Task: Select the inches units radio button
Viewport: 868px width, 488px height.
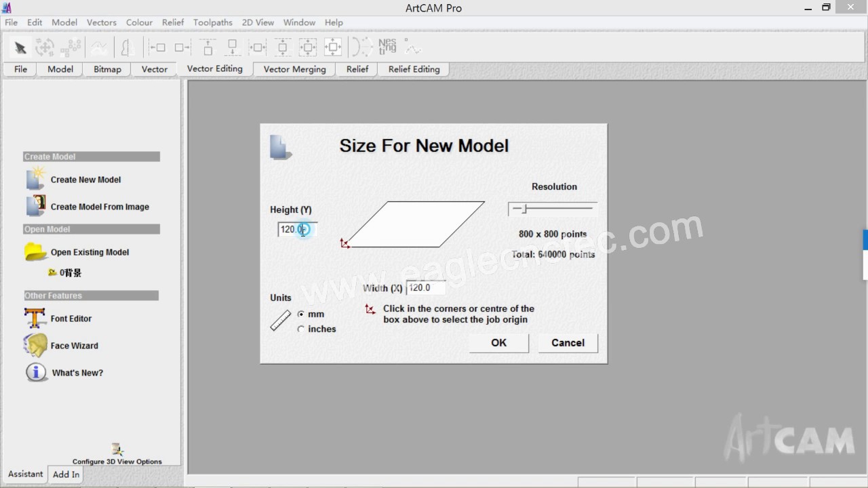Action: 301,329
